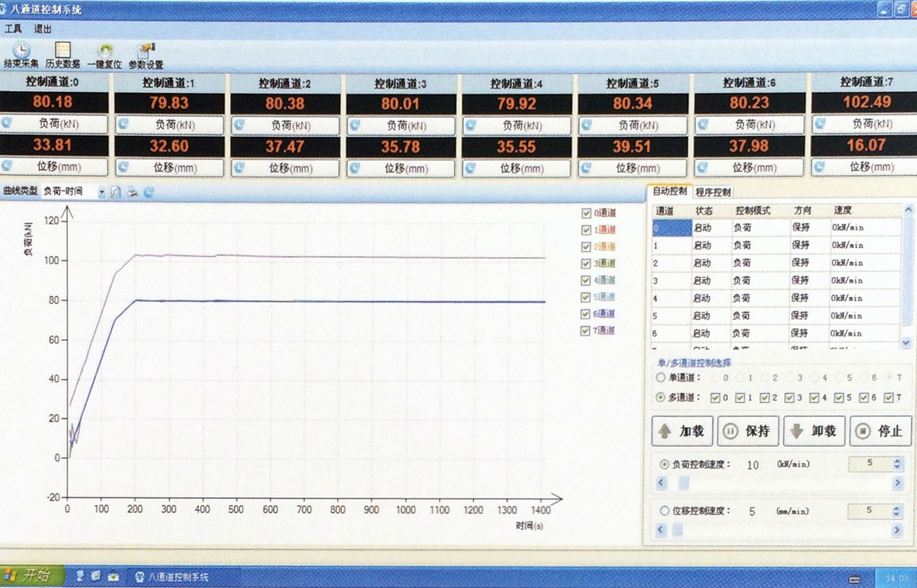The image size is (917, 588).
Task: Select the 单通道 radio button
Action: point(661,378)
